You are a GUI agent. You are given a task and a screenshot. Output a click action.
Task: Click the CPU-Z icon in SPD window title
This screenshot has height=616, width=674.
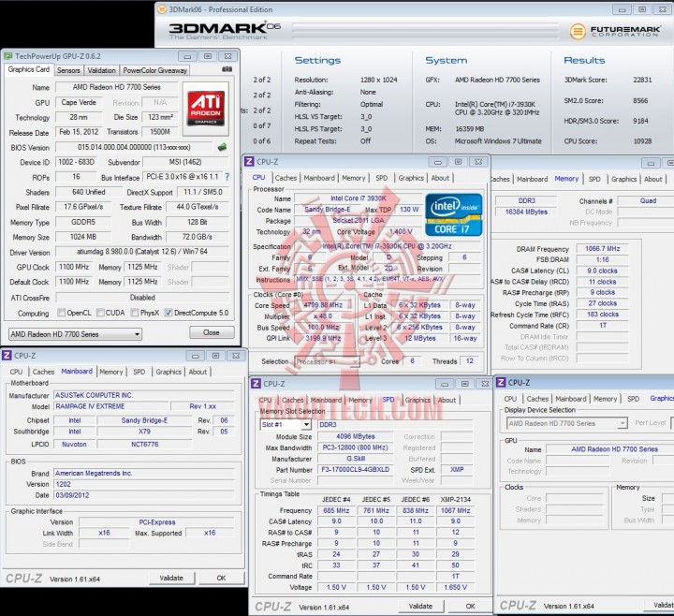[256, 384]
